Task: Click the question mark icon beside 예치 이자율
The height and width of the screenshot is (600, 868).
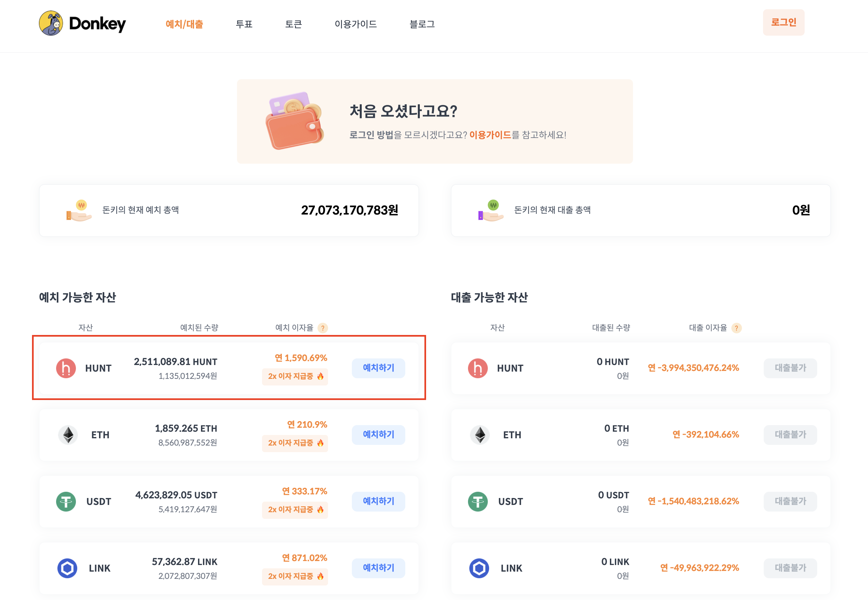Action: pyautogui.click(x=322, y=328)
